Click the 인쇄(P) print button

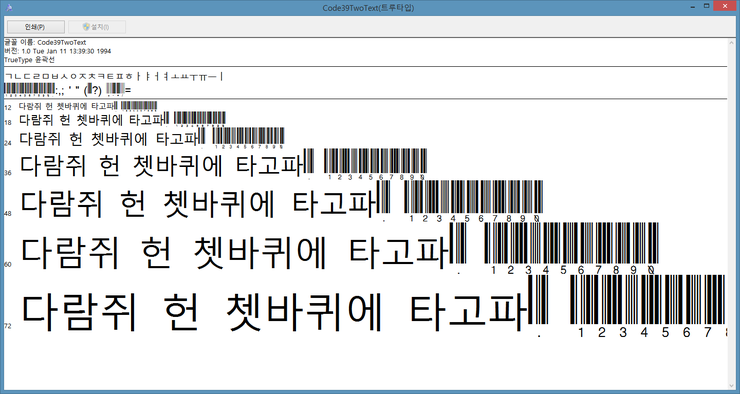[36, 27]
